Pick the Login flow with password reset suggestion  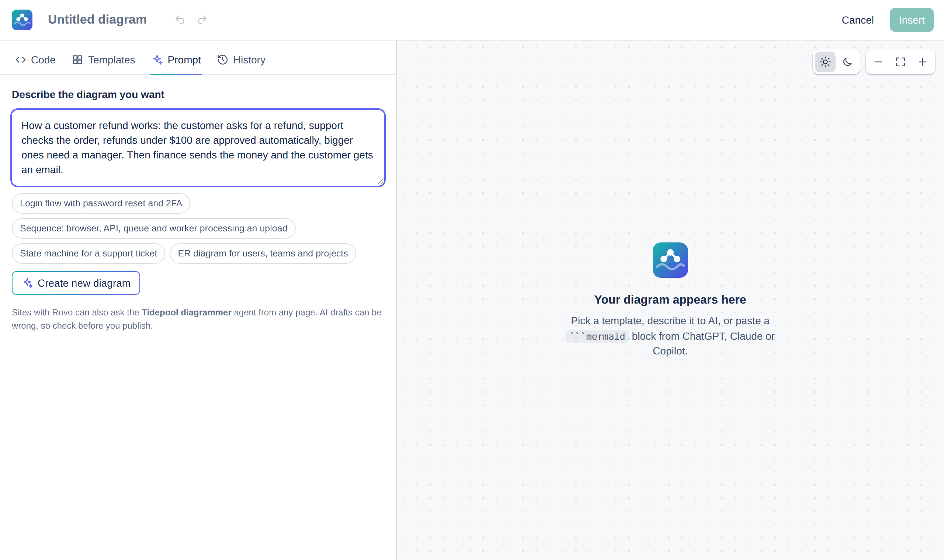(101, 203)
